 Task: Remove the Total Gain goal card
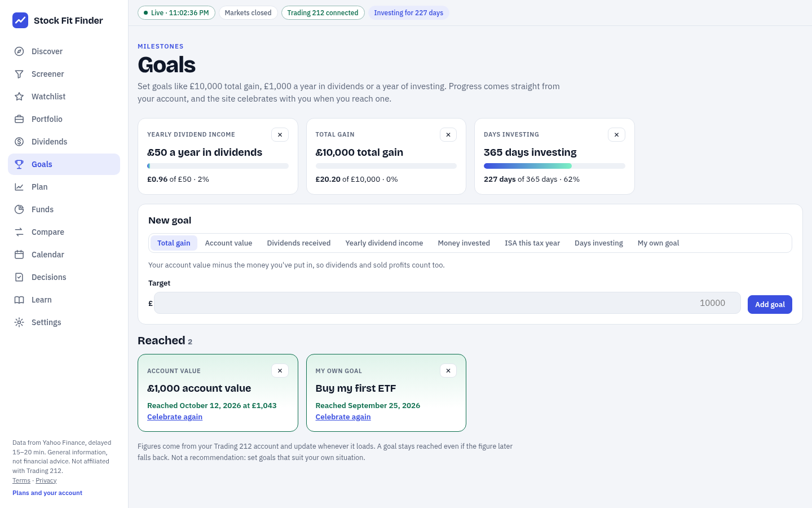[448, 135]
